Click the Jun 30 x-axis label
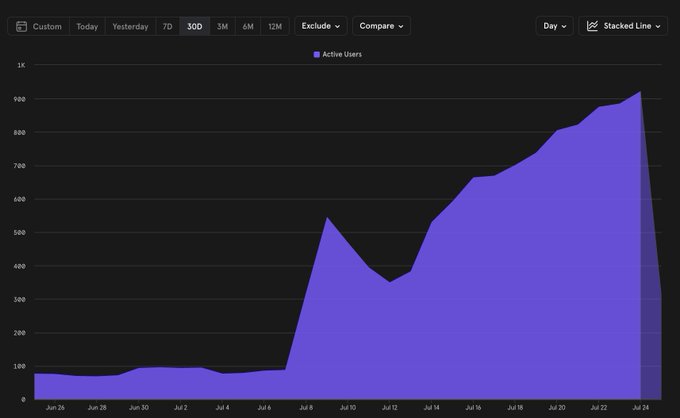Image resolution: width=680 pixels, height=418 pixels. click(x=139, y=408)
